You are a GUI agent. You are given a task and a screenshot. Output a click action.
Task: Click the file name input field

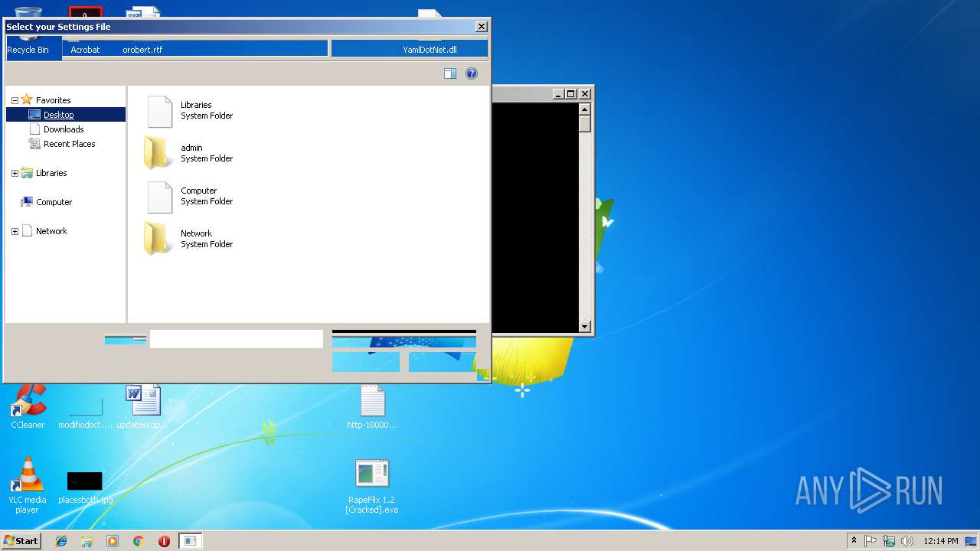point(237,339)
